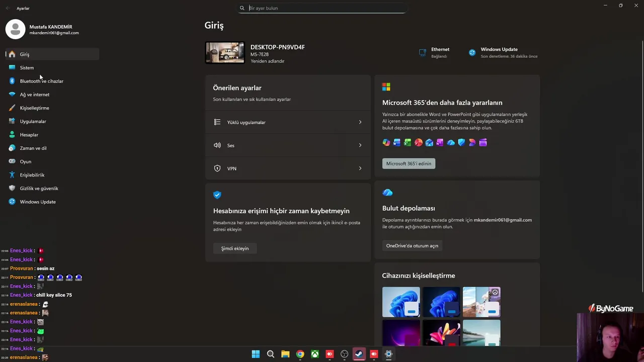Select the light blue bloom theme
The width and height of the screenshot is (644, 362).
pyautogui.click(x=401, y=302)
